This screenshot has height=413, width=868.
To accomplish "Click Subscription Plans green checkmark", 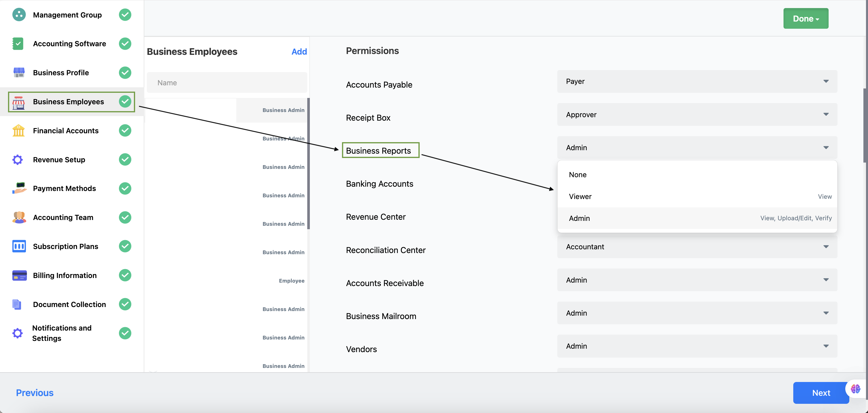I will (125, 246).
